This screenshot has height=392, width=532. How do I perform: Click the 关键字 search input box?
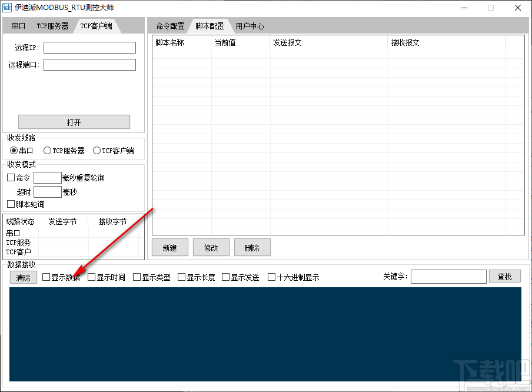448,276
